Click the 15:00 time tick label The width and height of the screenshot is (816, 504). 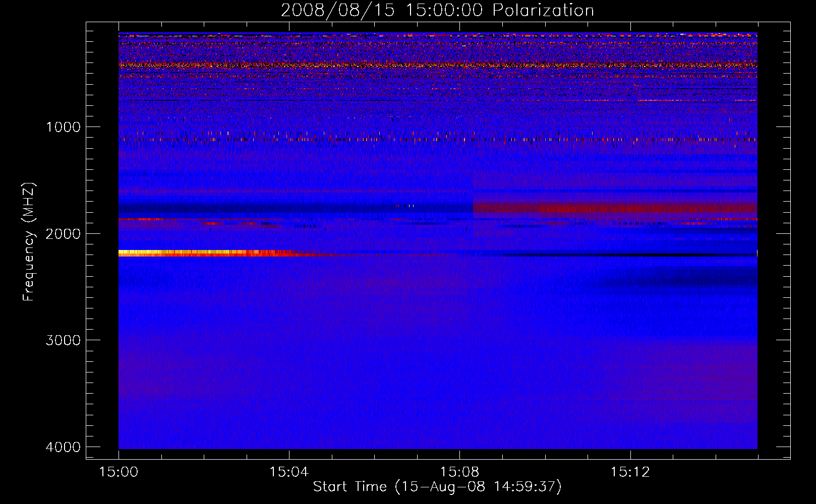(x=119, y=472)
